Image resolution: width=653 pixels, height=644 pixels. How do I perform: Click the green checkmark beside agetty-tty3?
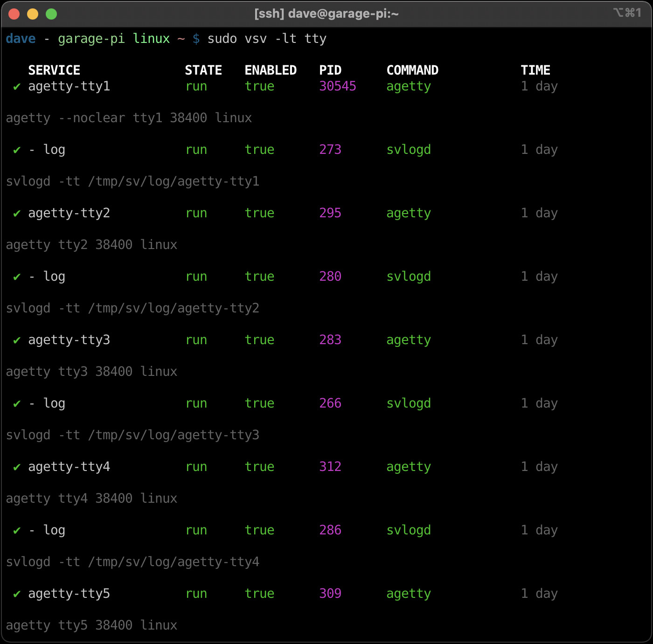(17, 340)
